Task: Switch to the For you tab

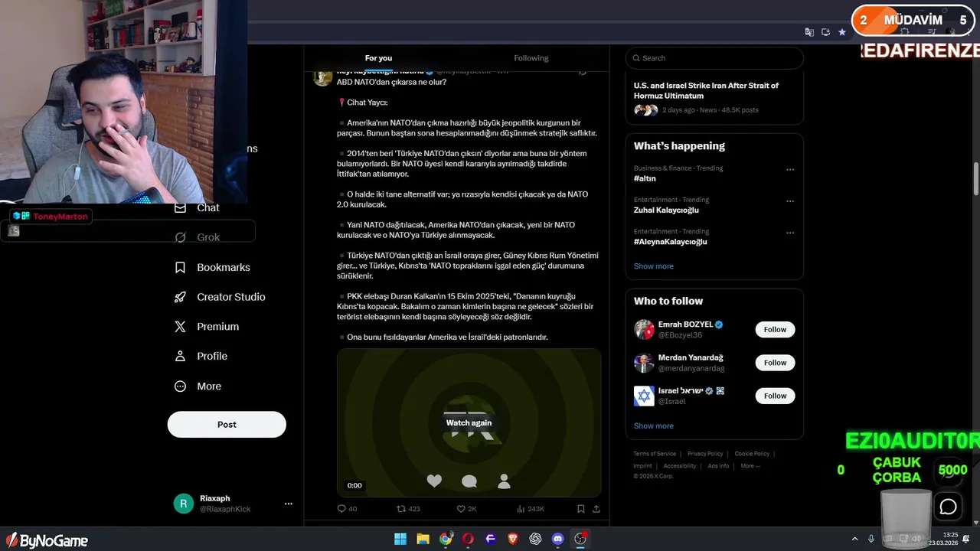Action: [x=378, y=58]
